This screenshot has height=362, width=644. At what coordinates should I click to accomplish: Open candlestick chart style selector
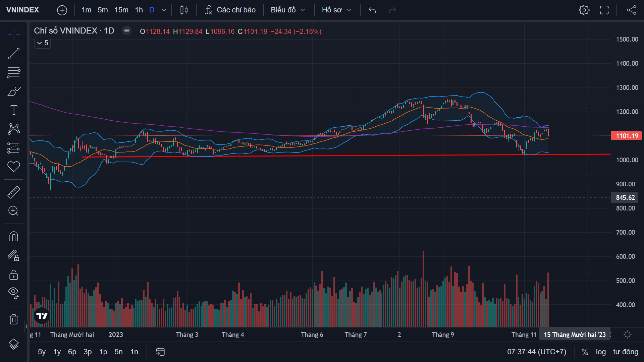tap(184, 10)
